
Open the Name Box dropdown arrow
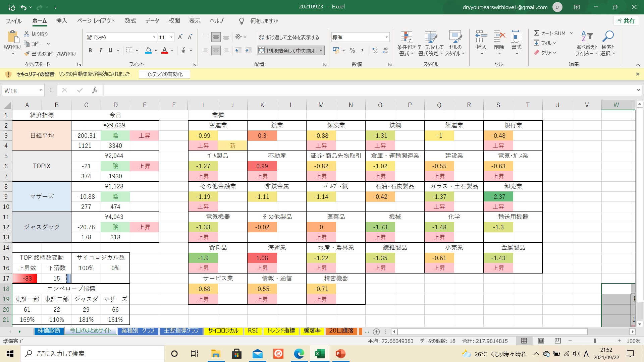[x=41, y=90]
